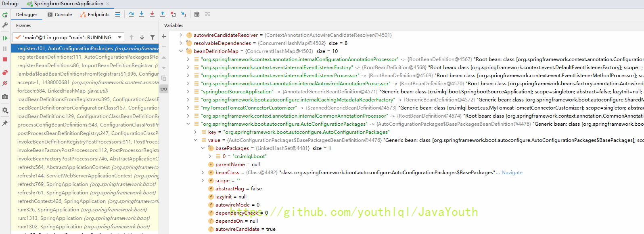Click View Breakpoints icon in left sidebar
The height and width of the screenshot is (234, 644).
point(5,73)
